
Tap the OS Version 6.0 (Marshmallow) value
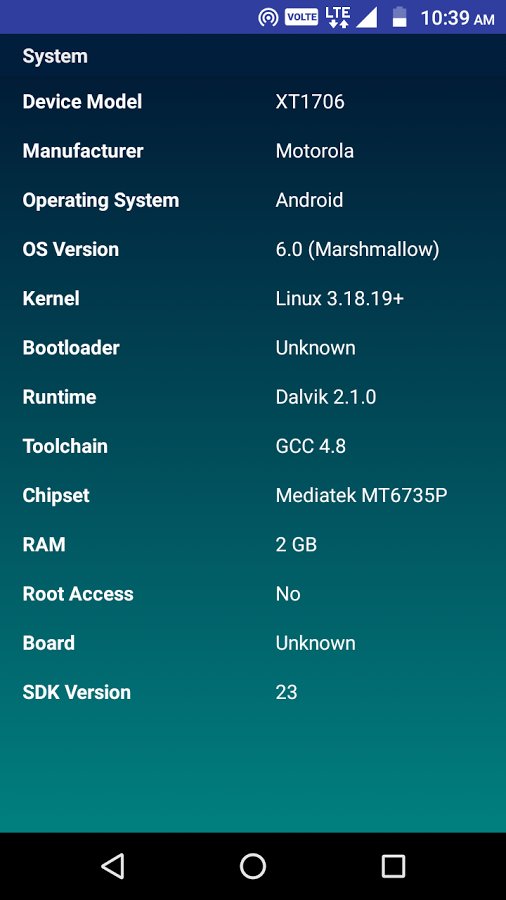(x=357, y=249)
